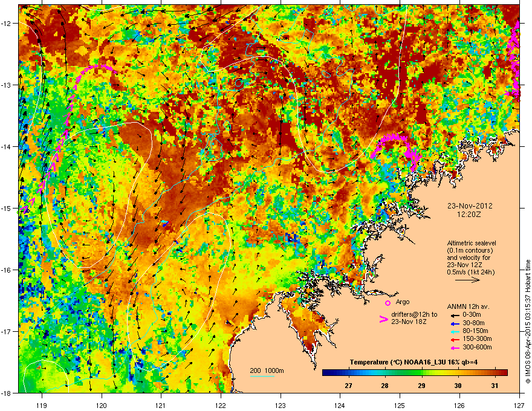The width and height of the screenshot is (532, 411).
Task: Click the time label 12:20Z
Action: [469, 215]
